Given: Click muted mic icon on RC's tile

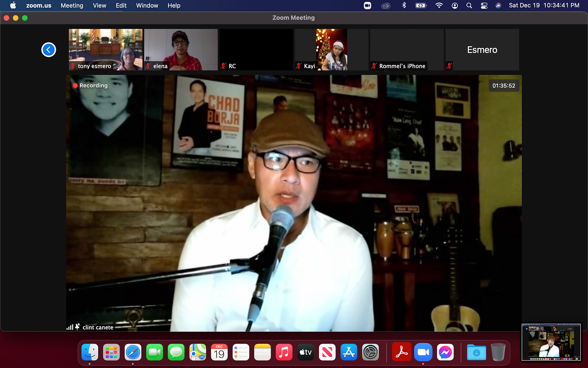Looking at the screenshot, I should [x=223, y=66].
